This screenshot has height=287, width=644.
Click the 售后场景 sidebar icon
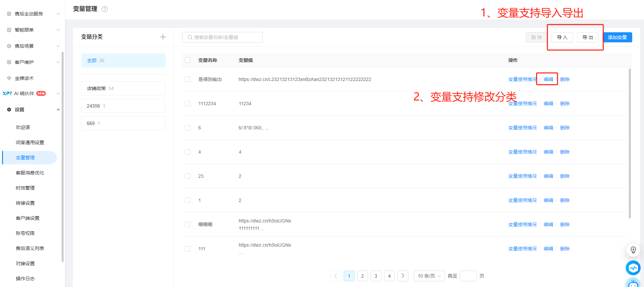[x=9, y=46]
